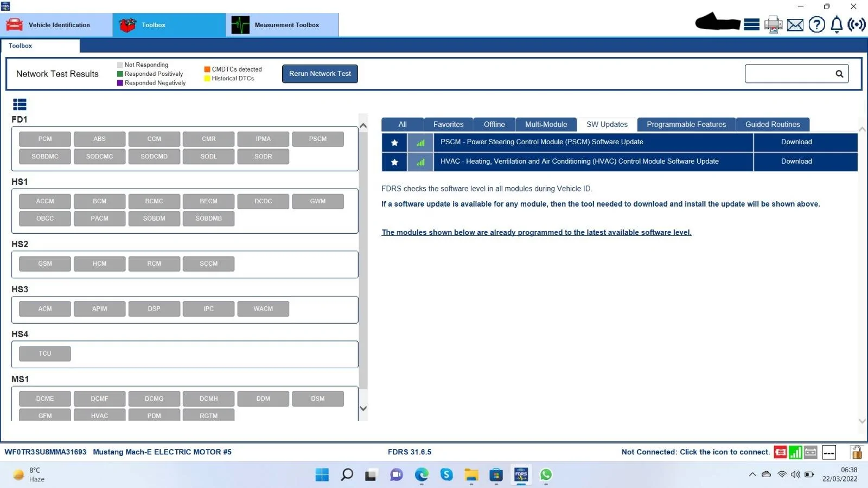Open WhatsApp from the taskbar
The width and height of the screenshot is (868, 488).
546,475
